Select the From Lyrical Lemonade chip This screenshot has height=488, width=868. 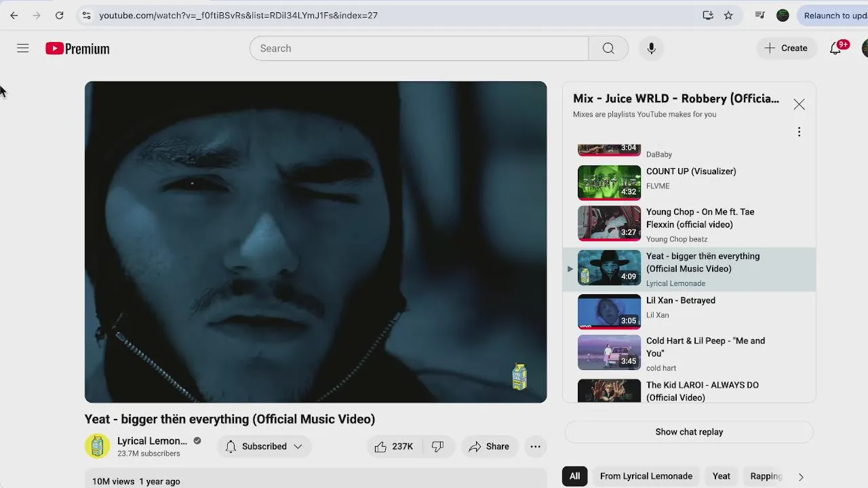click(x=646, y=476)
